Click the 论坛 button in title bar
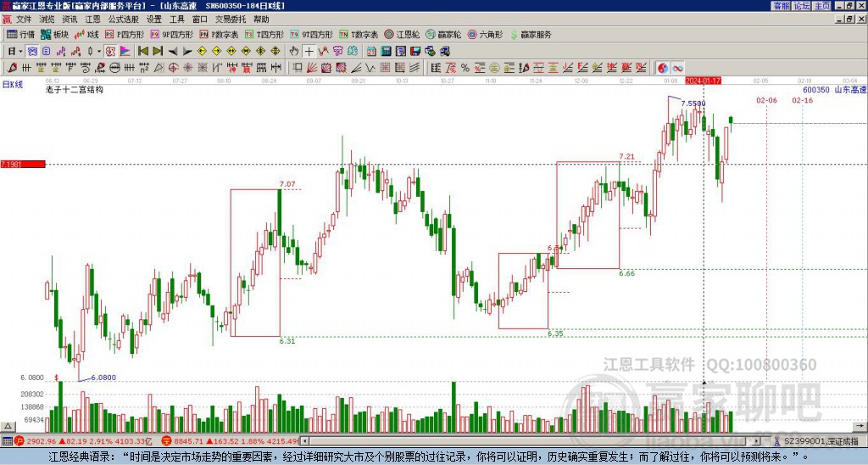This screenshot has height=465, width=868. tap(802, 6)
